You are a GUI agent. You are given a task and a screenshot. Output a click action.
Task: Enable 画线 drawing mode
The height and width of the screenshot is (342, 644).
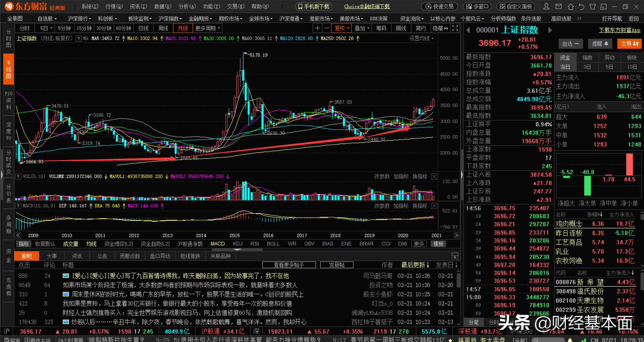401,28
